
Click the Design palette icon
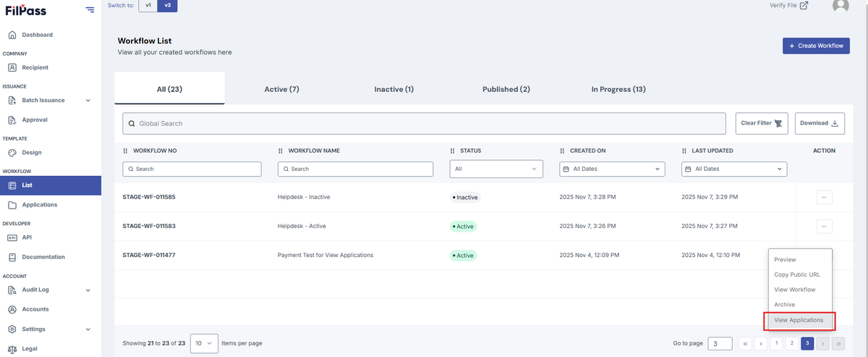(x=12, y=153)
